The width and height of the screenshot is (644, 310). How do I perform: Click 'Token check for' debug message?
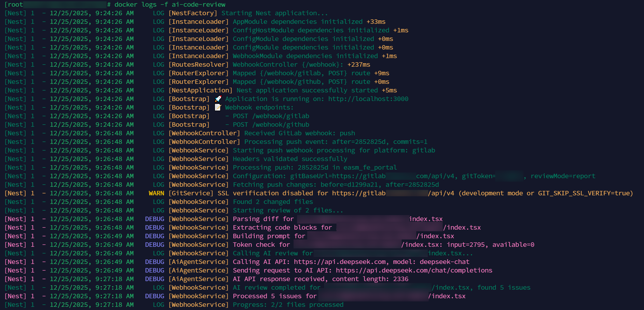pos(261,245)
